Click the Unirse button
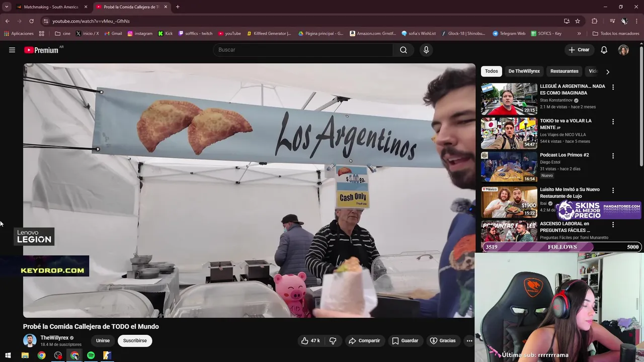Screen dimensions: 644x362 [103, 341]
